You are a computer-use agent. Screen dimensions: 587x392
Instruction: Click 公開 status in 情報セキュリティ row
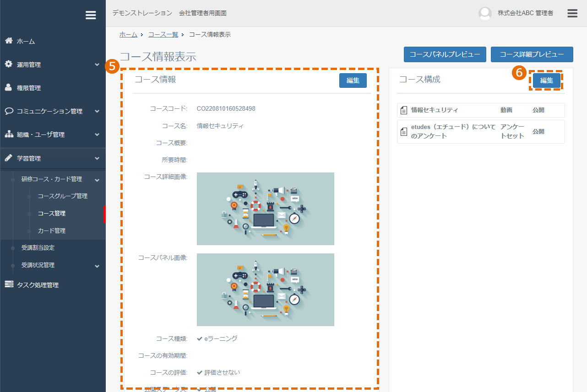tap(538, 110)
